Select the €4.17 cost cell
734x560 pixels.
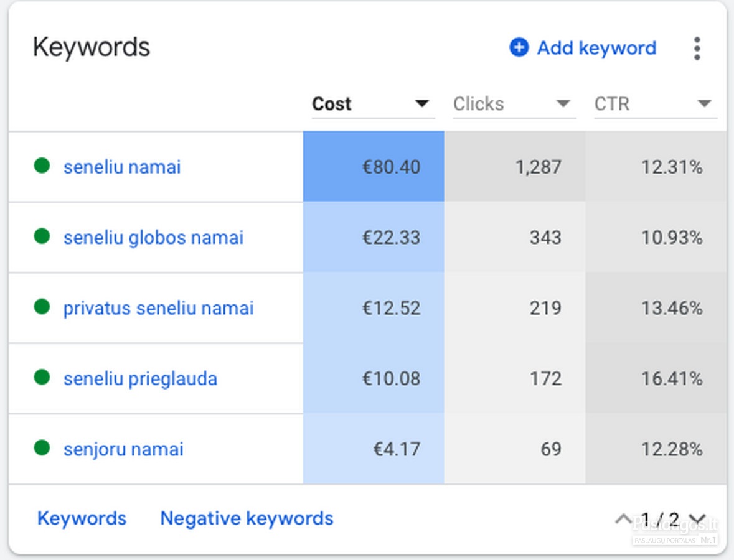[x=374, y=449]
